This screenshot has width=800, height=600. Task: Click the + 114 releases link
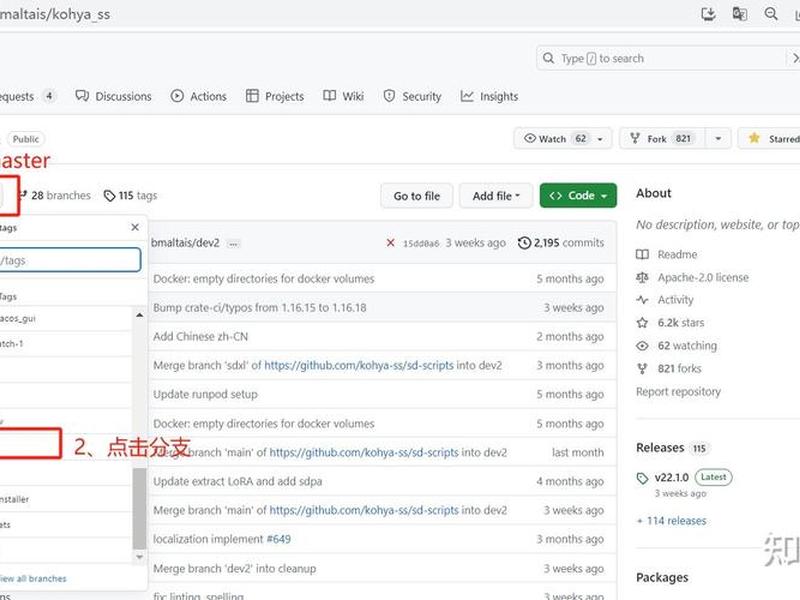(671, 521)
